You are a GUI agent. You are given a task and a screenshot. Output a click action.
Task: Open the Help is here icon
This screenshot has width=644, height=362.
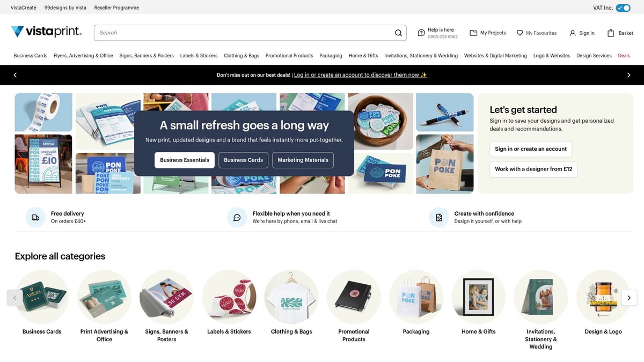[x=421, y=33]
